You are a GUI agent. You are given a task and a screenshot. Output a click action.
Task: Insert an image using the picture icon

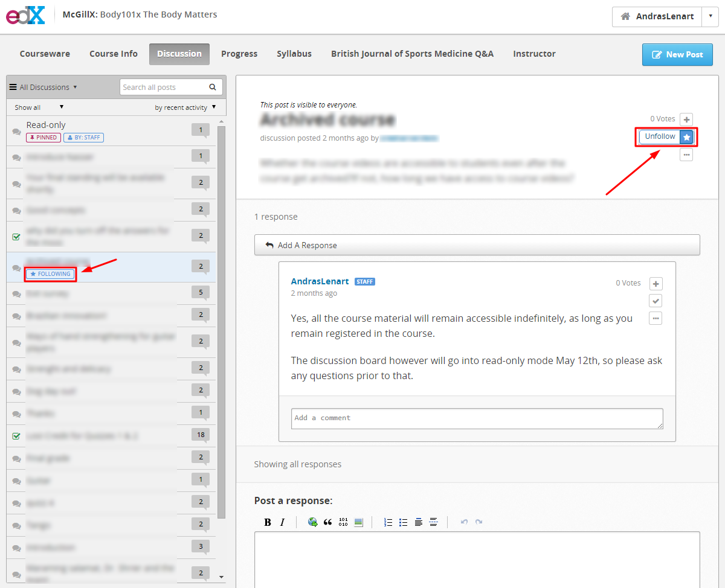pos(358,522)
